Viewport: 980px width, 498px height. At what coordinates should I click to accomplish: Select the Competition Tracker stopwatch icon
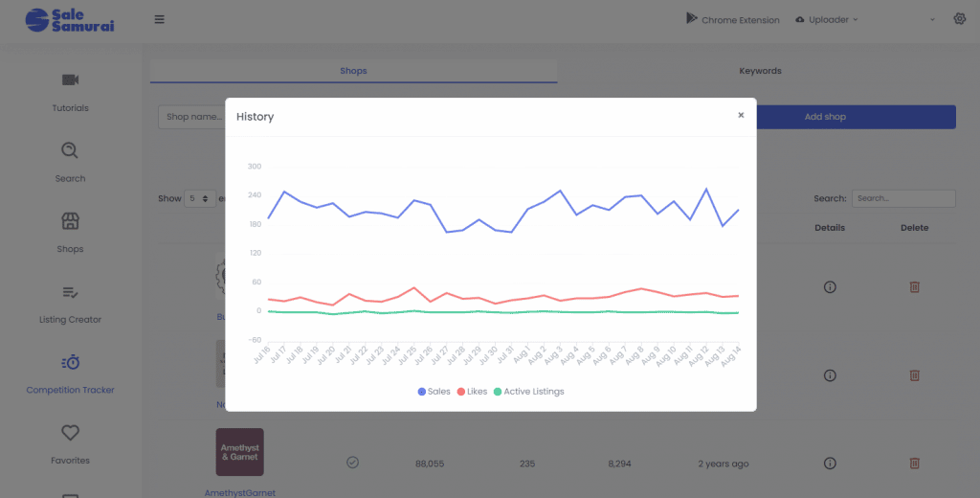point(71,362)
